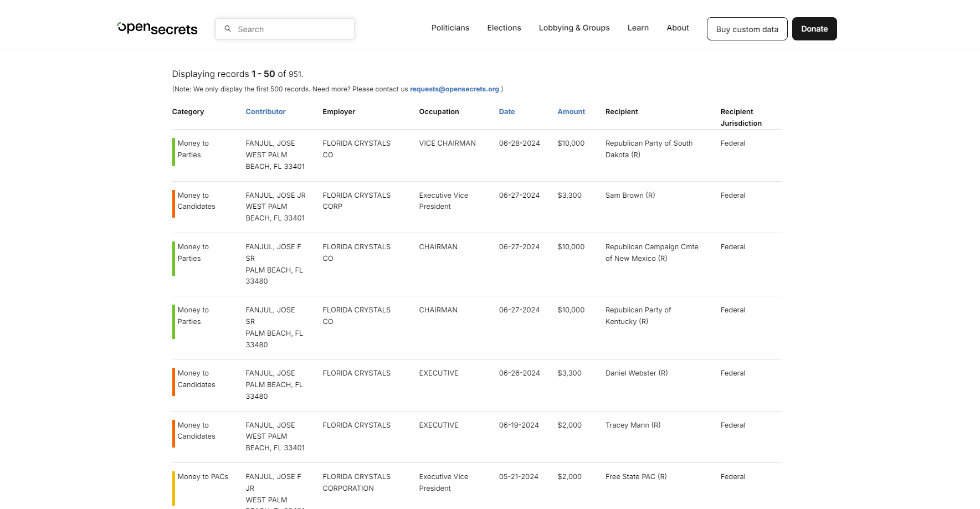This screenshot has width=980, height=509.
Task: Sort table by Amount column
Action: click(571, 112)
